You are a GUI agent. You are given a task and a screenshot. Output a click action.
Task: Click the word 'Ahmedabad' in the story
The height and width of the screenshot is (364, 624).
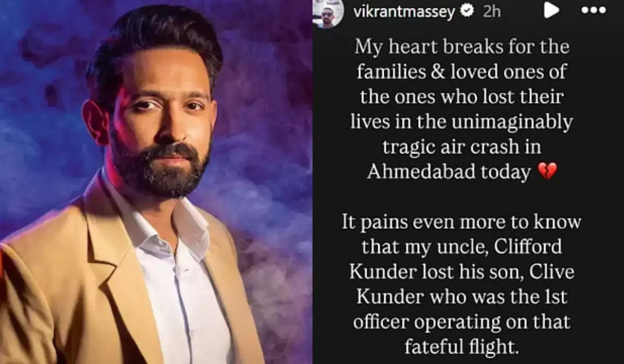pyautogui.click(x=421, y=172)
